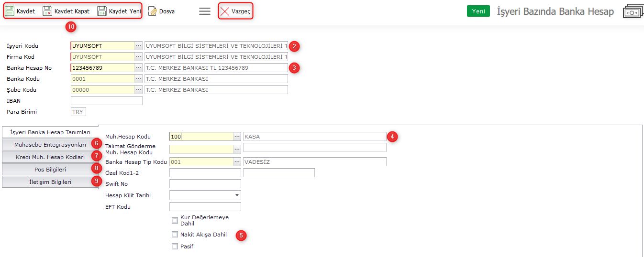Screen dimensions: 644x257
Task: Open the Pos Bilgileri tab
Action: pyautogui.click(x=50, y=169)
